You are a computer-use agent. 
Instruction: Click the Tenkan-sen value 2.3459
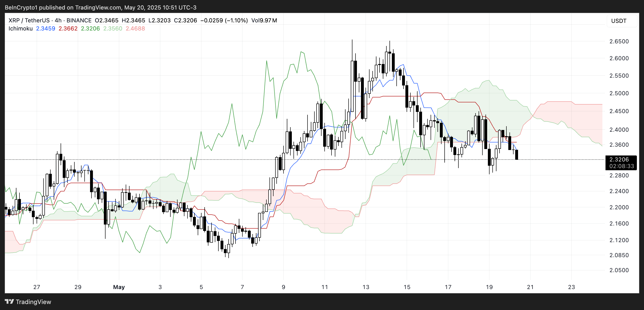45,29
